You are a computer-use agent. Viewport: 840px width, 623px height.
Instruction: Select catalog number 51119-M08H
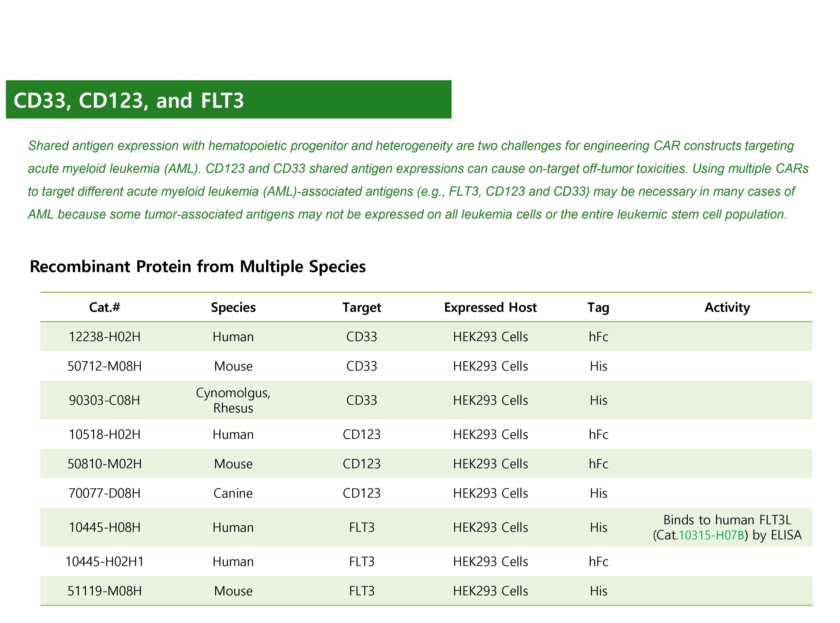(x=104, y=591)
